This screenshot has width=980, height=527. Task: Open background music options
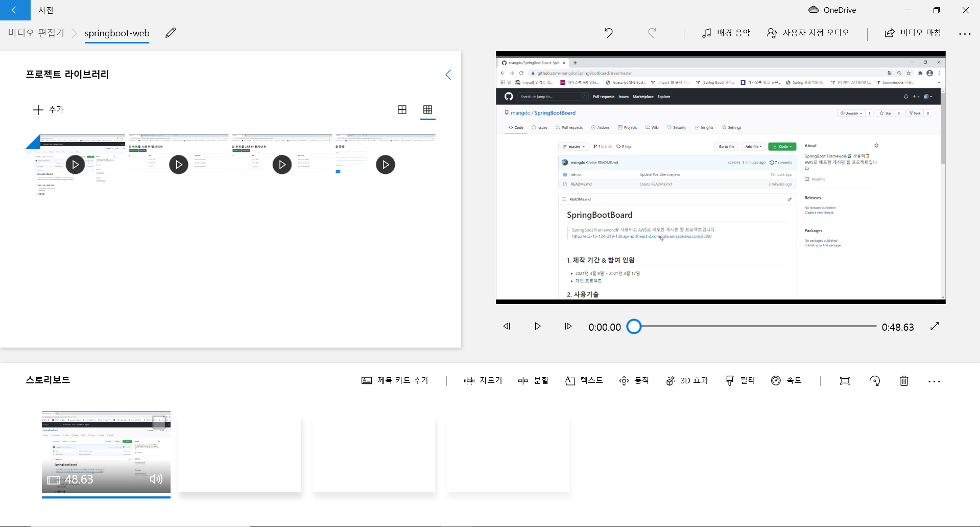[726, 33]
